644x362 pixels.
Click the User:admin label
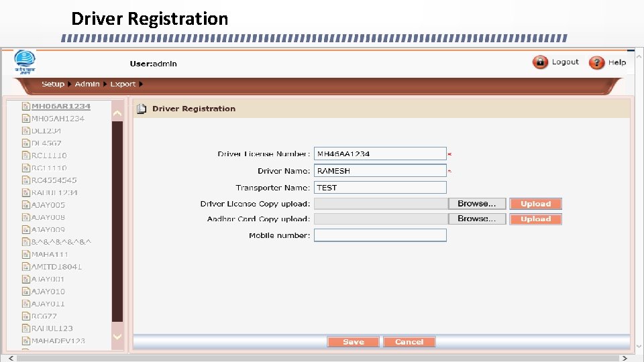click(153, 64)
